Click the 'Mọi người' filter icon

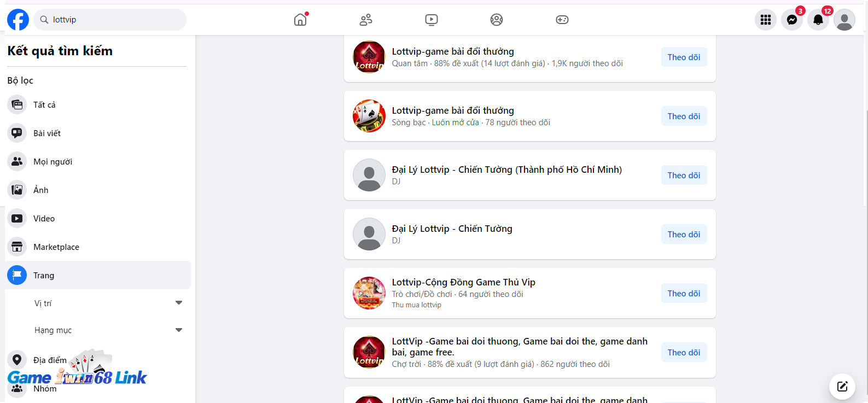click(x=17, y=161)
